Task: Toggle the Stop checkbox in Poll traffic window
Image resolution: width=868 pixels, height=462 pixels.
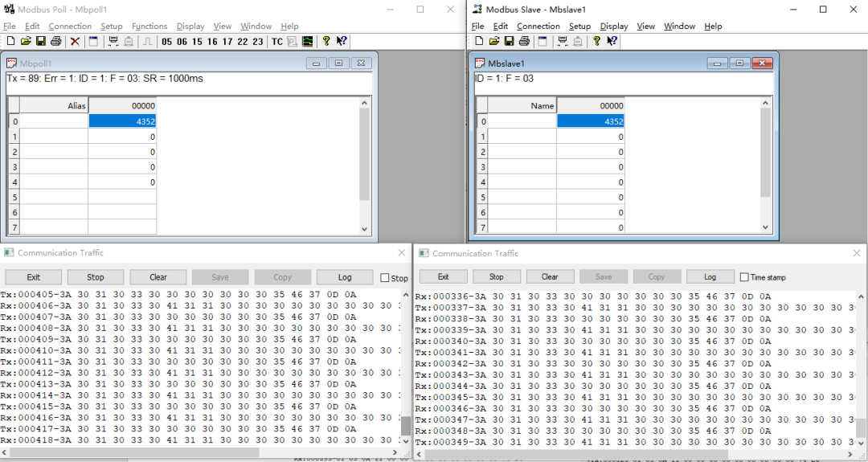Action: (x=385, y=278)
